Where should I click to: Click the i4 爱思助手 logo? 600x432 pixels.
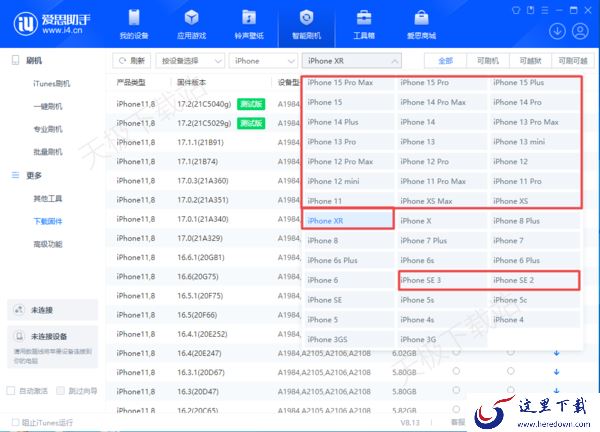click(52, 24)
